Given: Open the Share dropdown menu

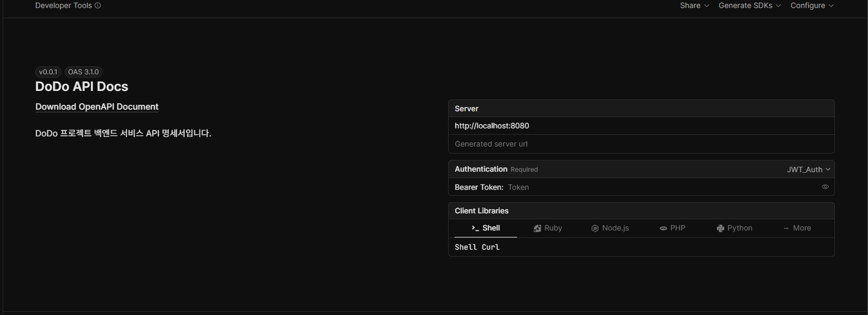Looking at the screenshot, I should (694, 5).
